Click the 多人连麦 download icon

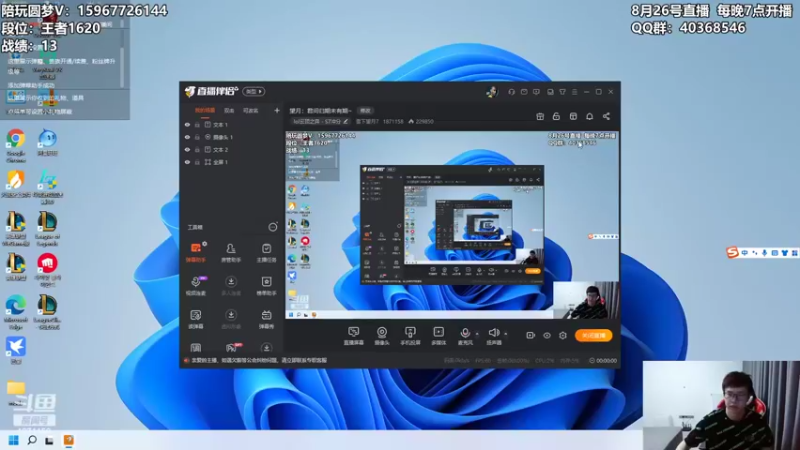(231, 282)
